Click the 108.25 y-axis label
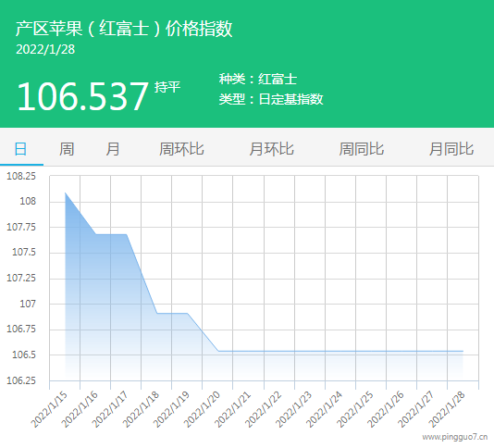Viewport: 494px width, 448px height. pos(21,176)
